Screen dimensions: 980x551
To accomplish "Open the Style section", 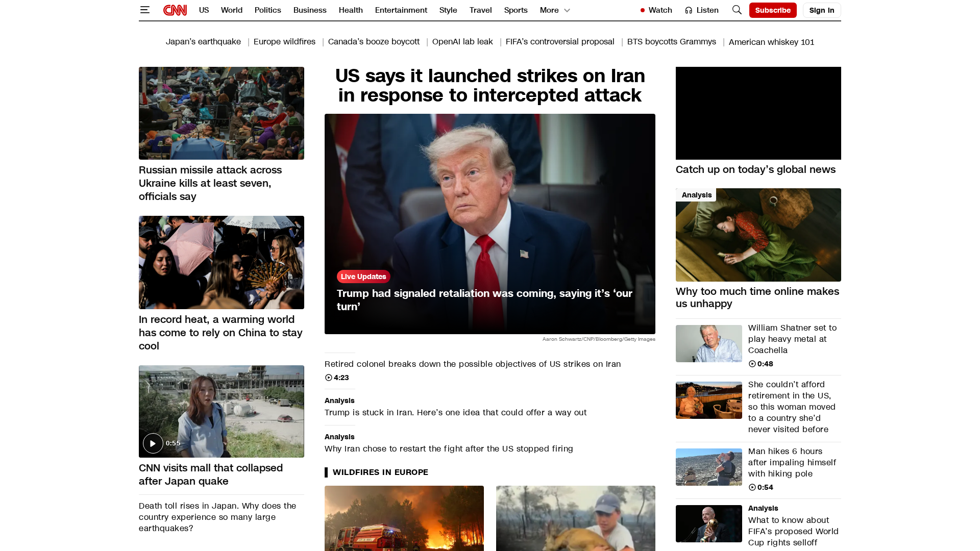I will pyautogui.click(x=448, y=10).
